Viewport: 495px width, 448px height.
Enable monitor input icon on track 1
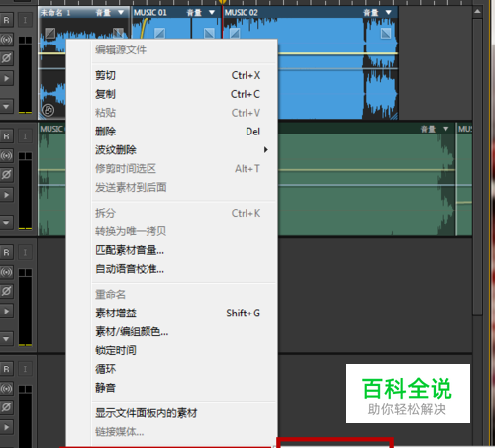(6, 40)
